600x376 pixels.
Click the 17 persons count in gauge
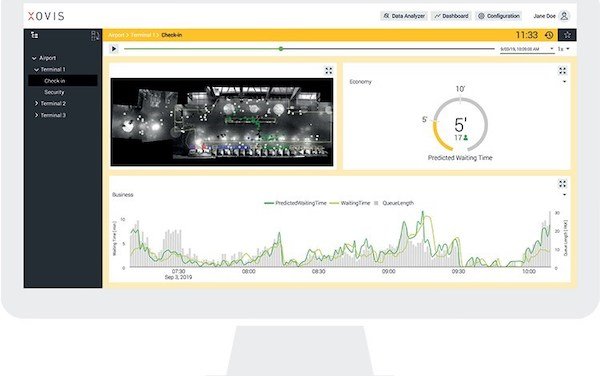461,138
